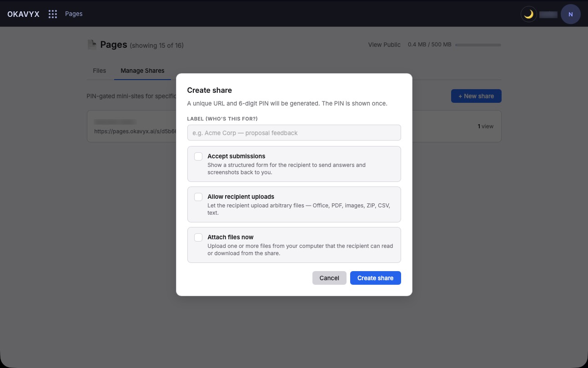Open the user avatar N menu
Screen dimensions: 588x368
click(570, 14)
